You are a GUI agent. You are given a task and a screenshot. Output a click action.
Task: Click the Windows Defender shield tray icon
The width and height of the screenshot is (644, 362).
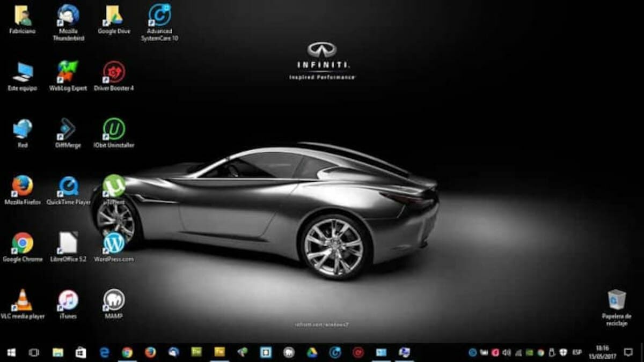[563, 352]
